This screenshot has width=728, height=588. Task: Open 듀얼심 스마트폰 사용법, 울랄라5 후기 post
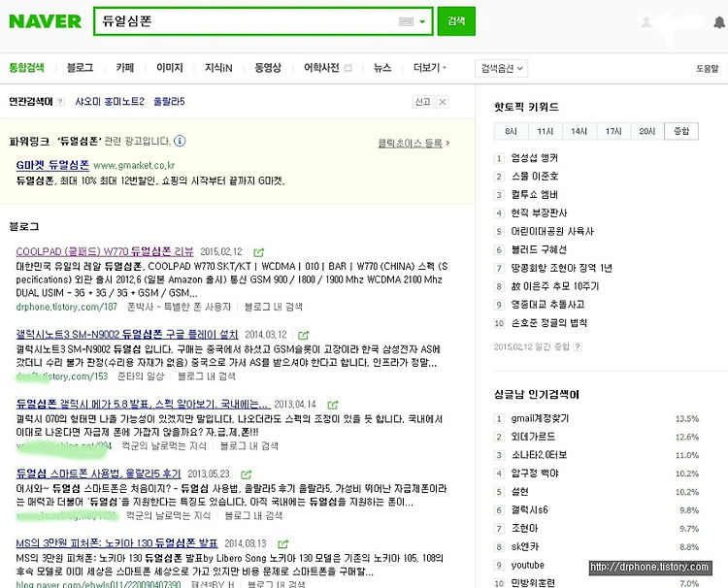98,474
